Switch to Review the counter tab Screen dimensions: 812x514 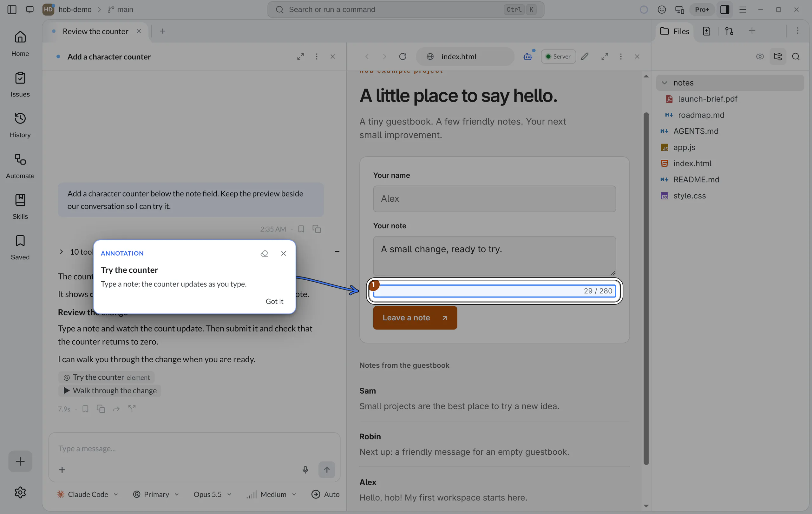95,31
